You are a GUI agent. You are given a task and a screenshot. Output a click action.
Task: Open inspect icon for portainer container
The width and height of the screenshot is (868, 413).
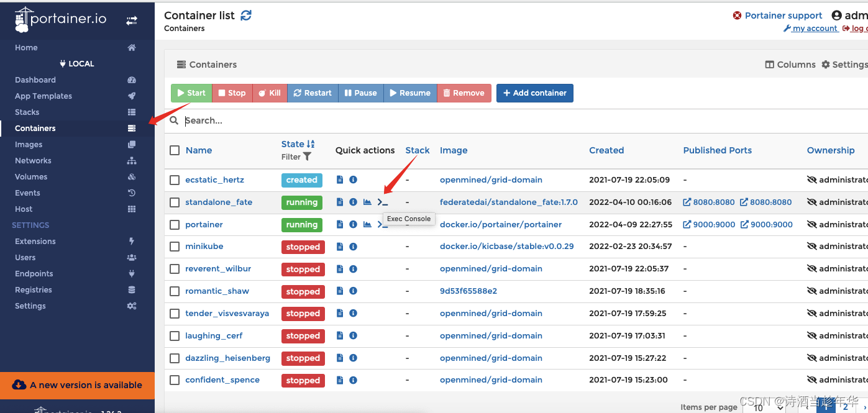(x=353, y=225)
